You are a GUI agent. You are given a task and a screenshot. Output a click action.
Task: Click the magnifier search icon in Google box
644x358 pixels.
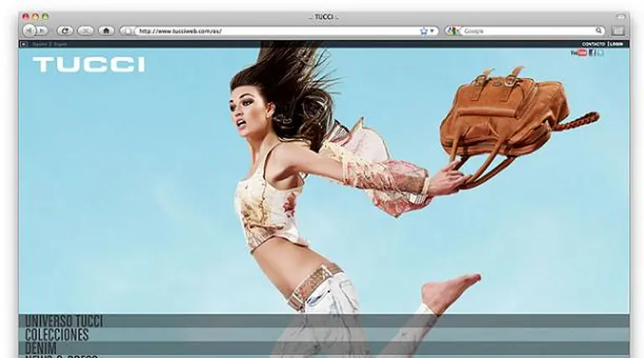[x=599, y=31]
